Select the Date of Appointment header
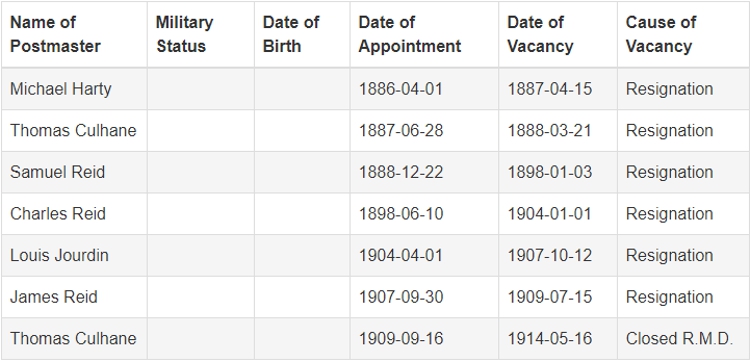Image resolution: width=750 pixels, height=362 pixels. coord(424,34)
